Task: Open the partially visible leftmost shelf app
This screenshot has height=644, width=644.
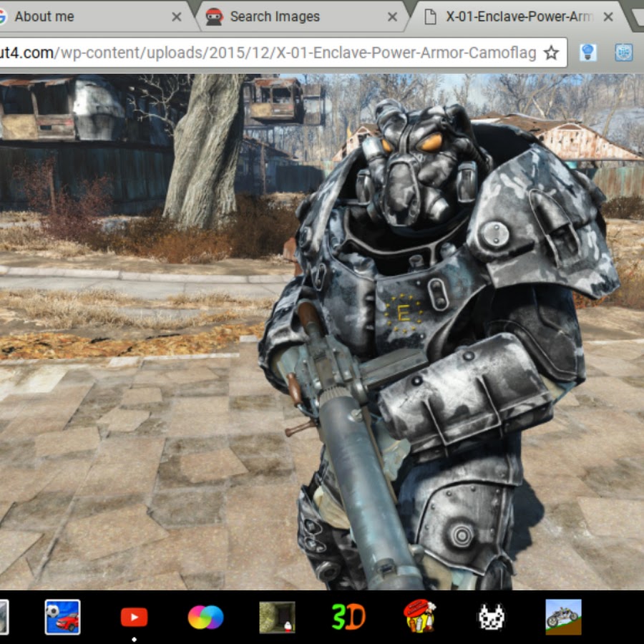Action: coord(4,617)
